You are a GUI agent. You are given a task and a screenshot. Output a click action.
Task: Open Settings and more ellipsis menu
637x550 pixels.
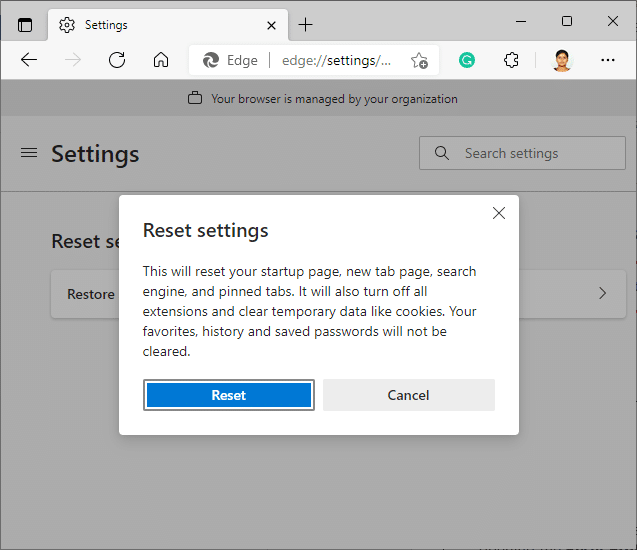click(x=608, y=60)
